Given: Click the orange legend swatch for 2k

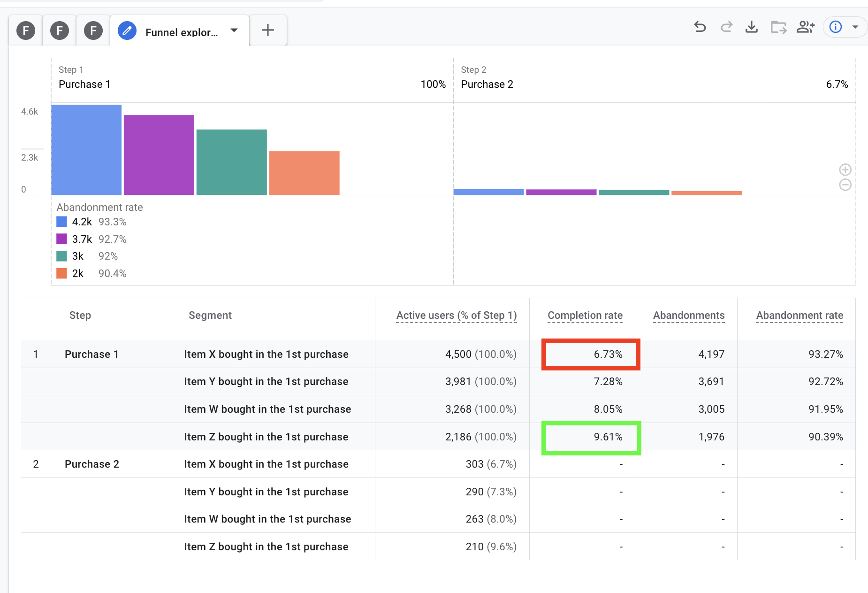Looking at the screenshot, I should coord(62,273).
